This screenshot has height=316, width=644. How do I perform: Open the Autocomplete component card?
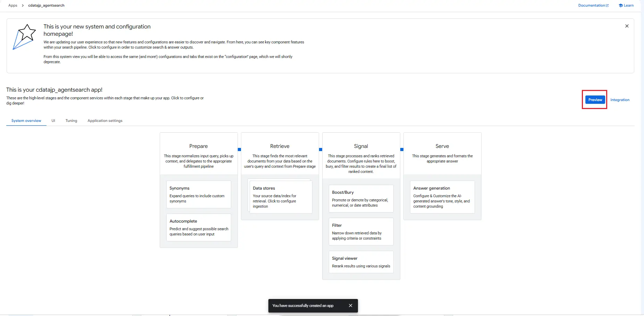pos(199,227)
